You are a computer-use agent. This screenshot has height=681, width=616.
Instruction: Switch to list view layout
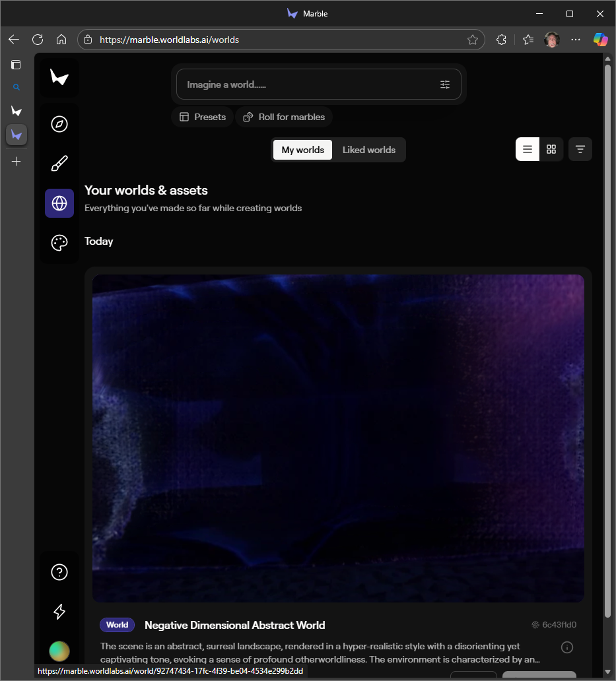pos(528,149)
